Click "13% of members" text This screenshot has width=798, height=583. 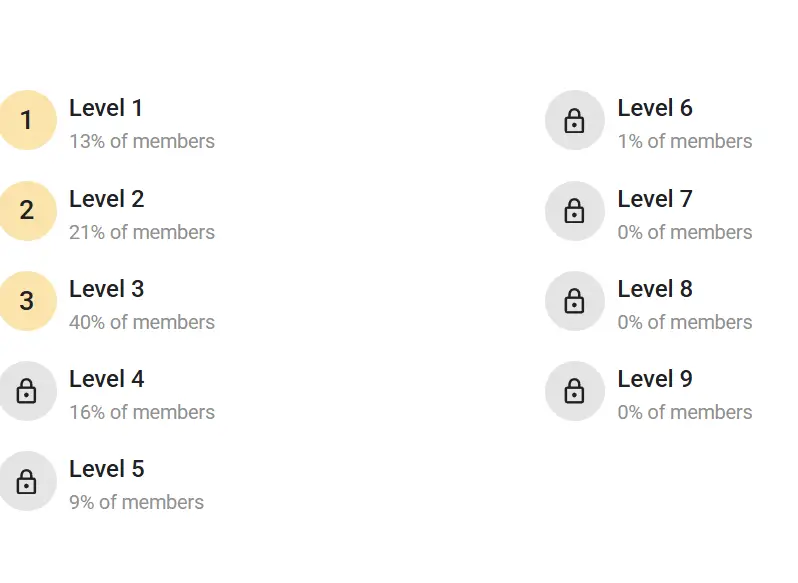[142, 141]
